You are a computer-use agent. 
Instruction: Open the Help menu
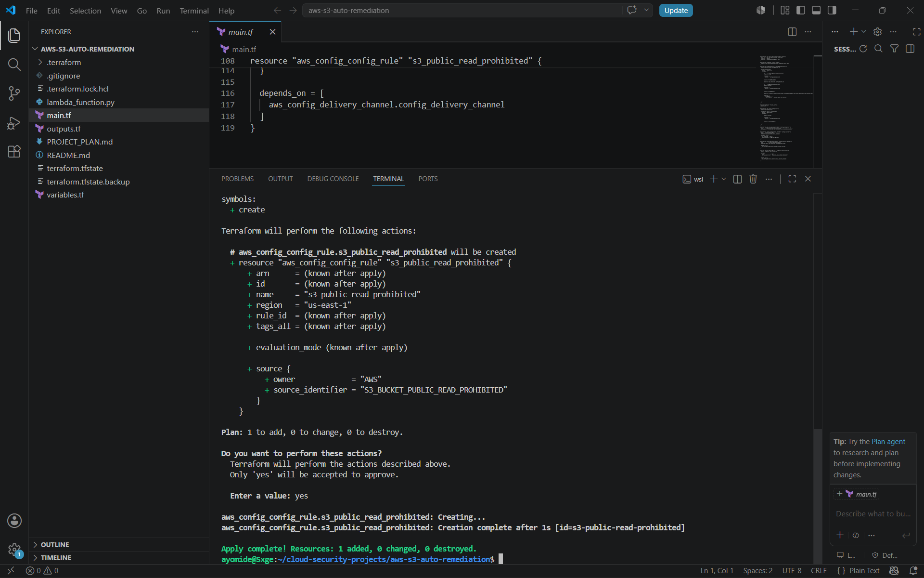tap(226, 11)
